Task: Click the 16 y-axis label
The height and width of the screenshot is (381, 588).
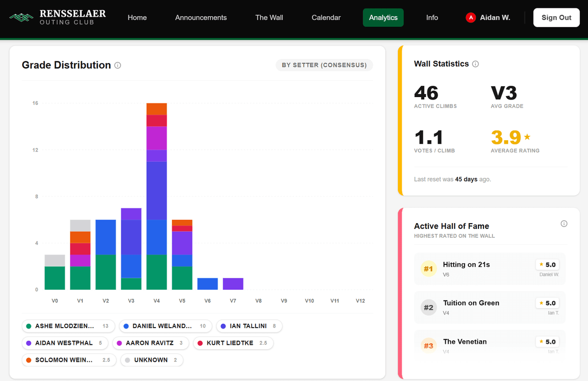Action: tap(35, 103)
